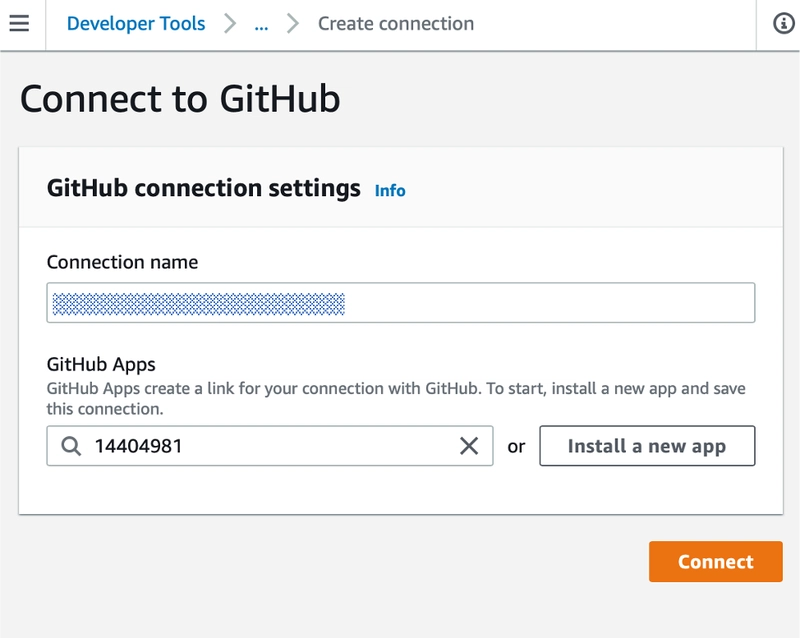Click the Connect to GitHub page heading

point(180,99)
